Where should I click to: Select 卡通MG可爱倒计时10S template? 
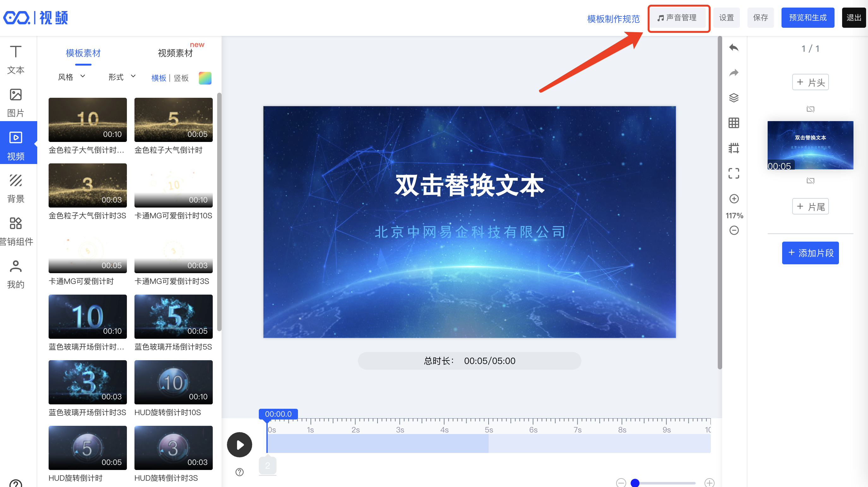pyautogui.click(x=174, y=185)
